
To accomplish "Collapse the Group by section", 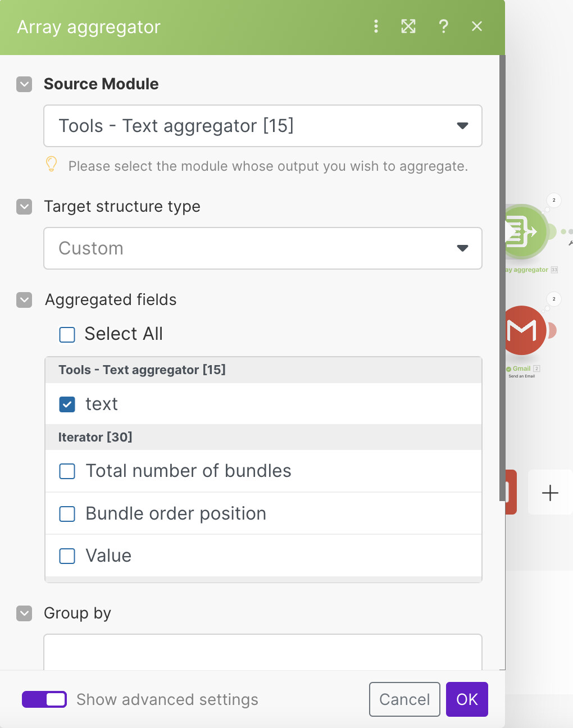I will tap(24, 613).
